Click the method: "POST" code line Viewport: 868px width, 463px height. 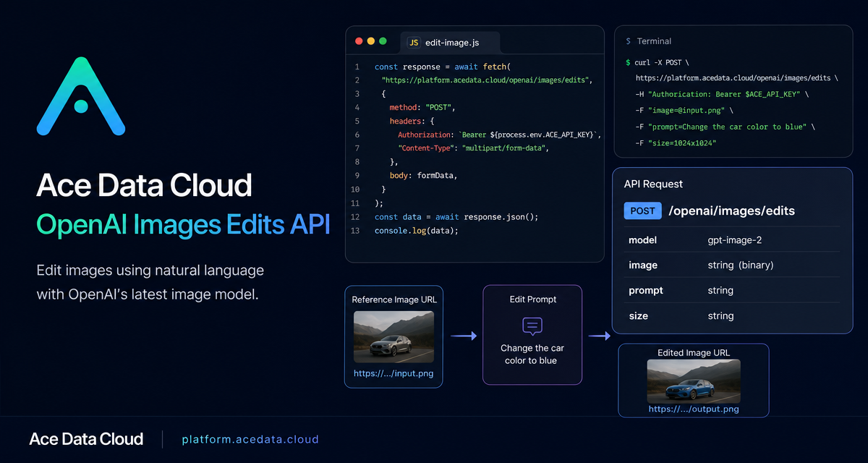coord(422,107)
